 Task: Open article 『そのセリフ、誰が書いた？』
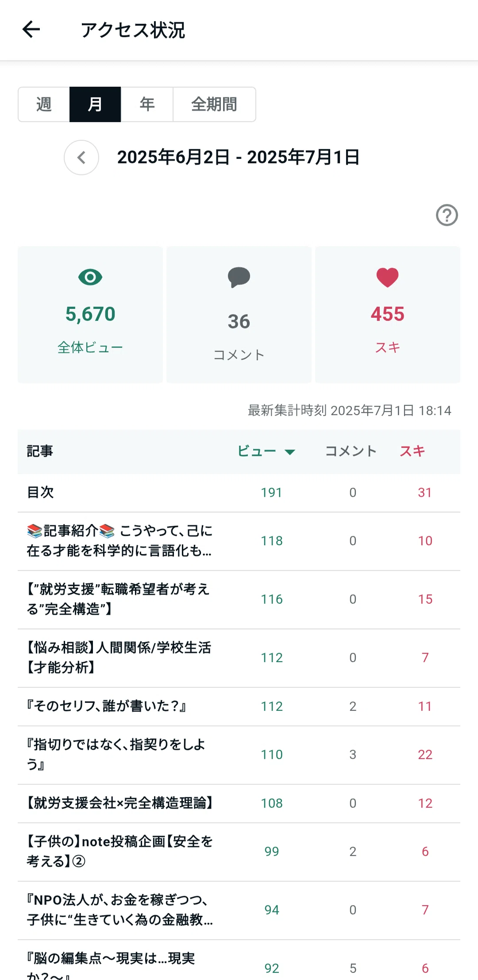pyautogui.click(x=239, y=706)
